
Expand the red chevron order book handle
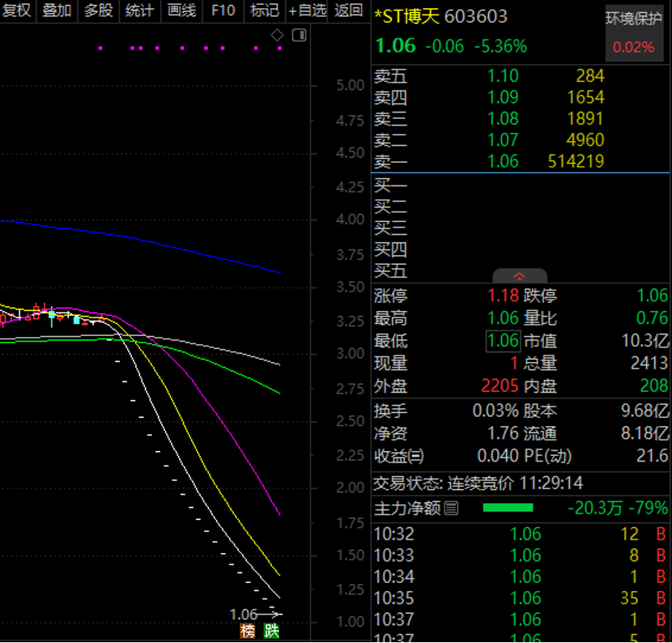tap(520, 276)
